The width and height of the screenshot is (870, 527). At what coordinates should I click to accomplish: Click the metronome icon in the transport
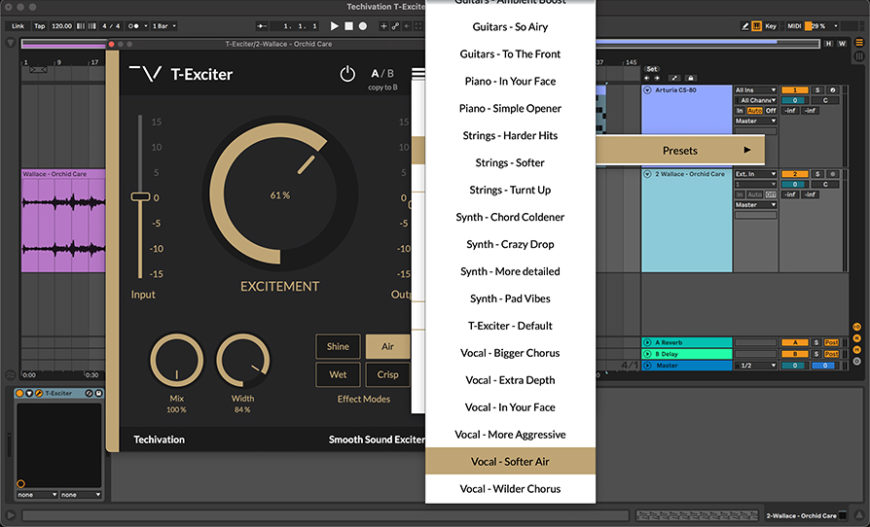point(134,26)
